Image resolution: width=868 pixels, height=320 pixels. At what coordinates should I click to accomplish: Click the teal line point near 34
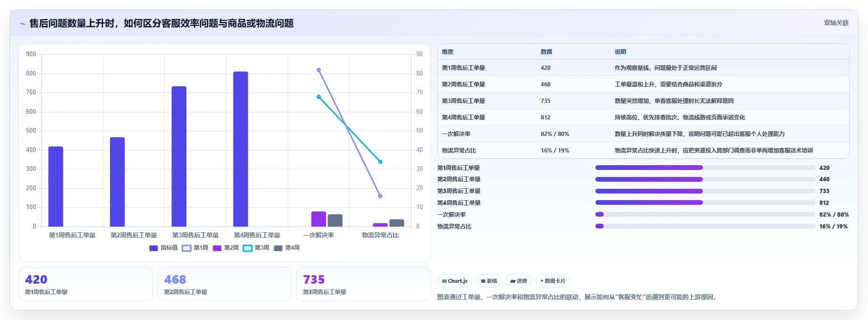(380, 161)
